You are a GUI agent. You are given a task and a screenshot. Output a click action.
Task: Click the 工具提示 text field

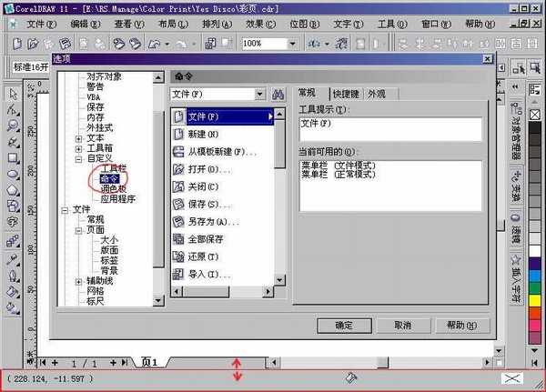(x=389, y=128)
